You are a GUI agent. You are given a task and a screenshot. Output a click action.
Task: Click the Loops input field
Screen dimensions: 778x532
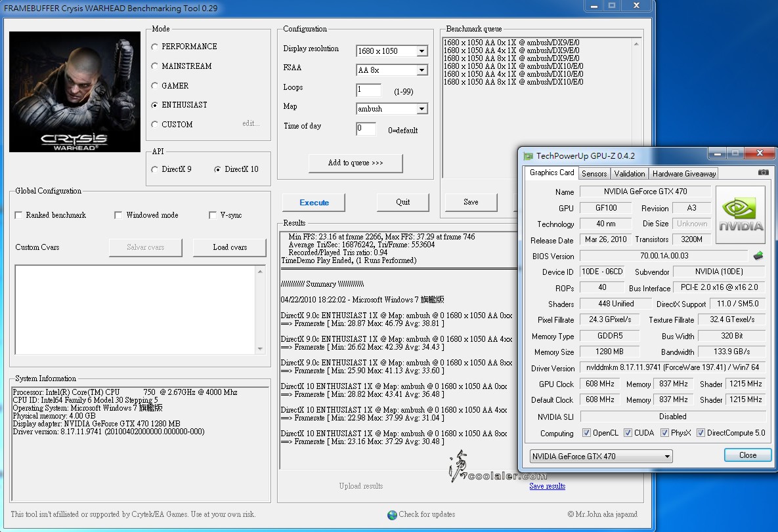click(369, 90)
